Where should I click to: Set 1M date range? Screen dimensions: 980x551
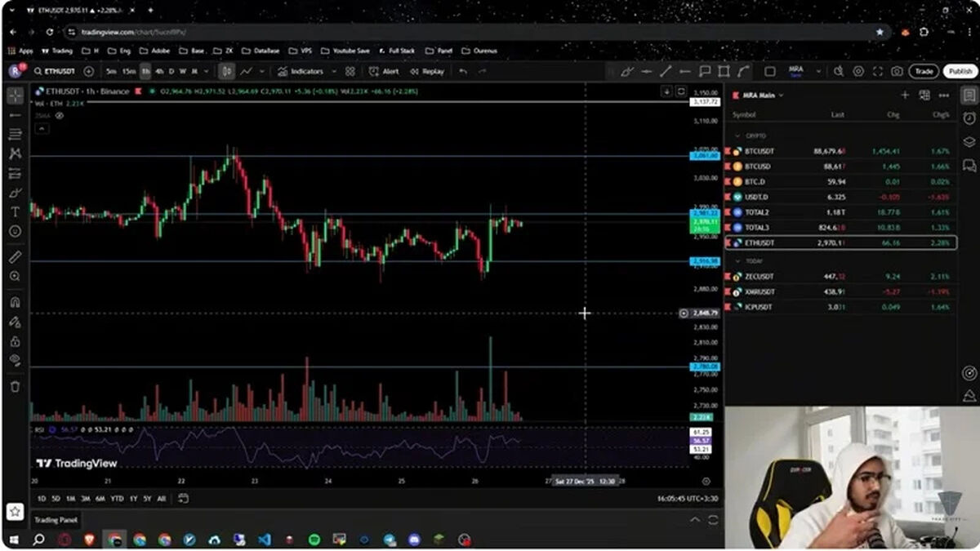pos(70,499)
